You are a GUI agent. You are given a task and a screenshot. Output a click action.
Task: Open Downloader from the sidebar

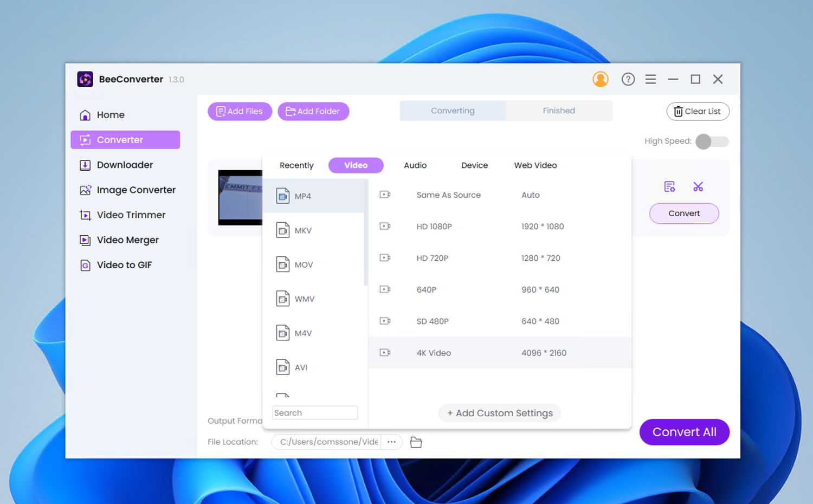[x=125, y=165]
